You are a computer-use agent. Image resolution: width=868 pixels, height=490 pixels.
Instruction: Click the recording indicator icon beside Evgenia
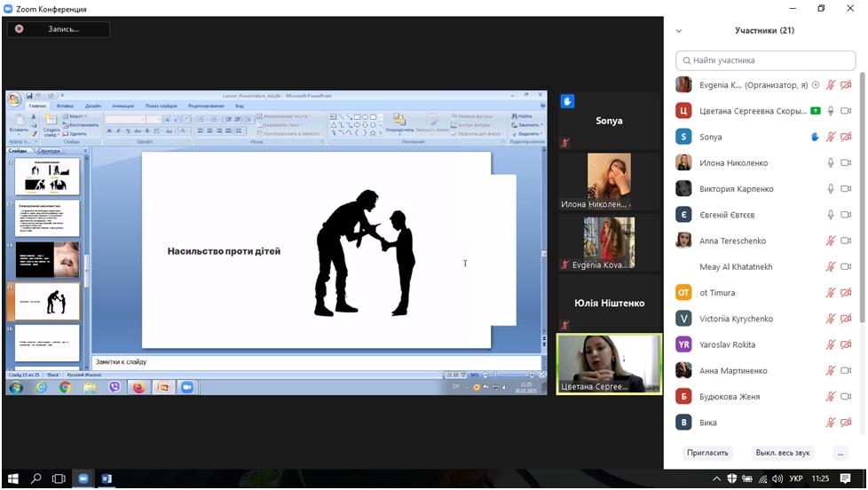click(815, 85)
